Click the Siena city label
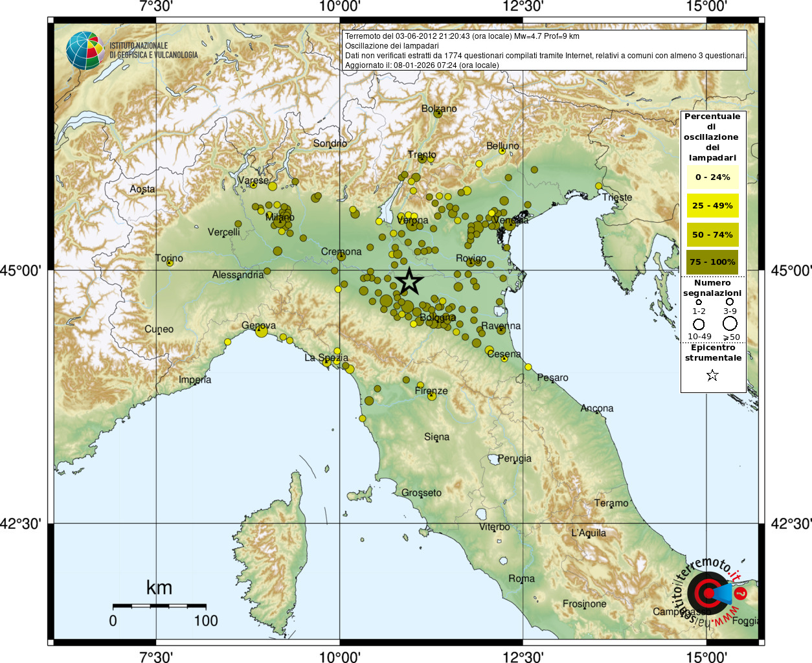 coord(436,436)
